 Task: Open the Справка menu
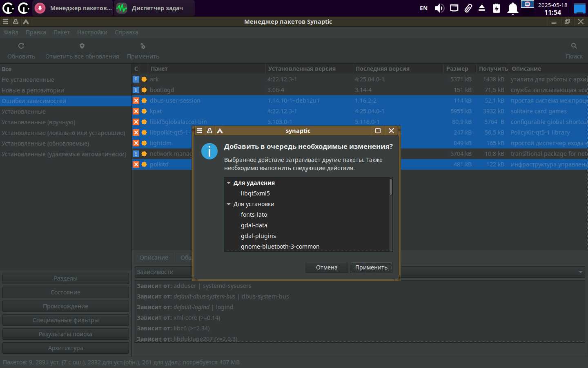pyautogui.click(x=127, y=32)
